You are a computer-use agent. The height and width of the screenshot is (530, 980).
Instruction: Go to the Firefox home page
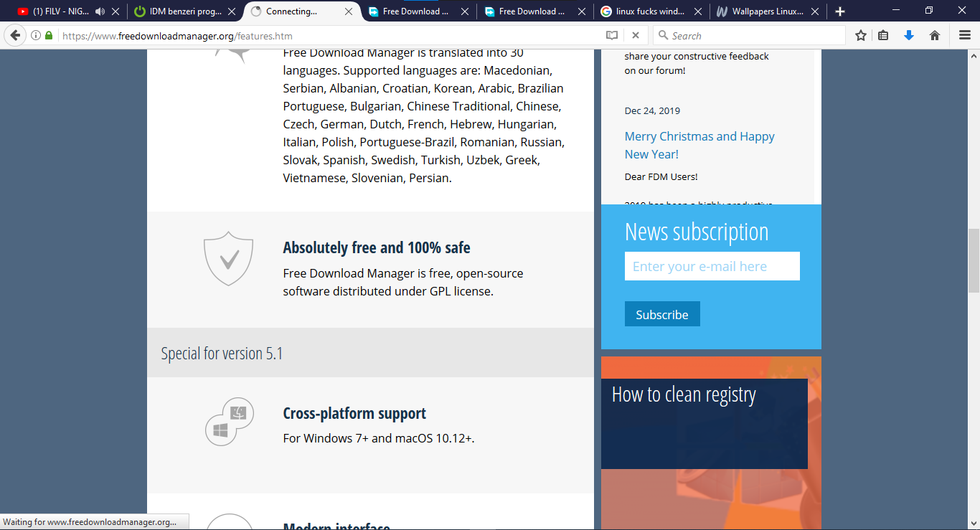coord(935,35)
